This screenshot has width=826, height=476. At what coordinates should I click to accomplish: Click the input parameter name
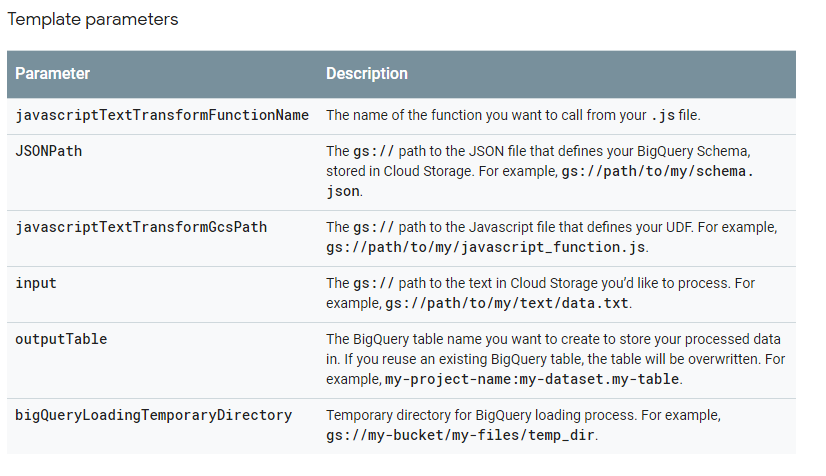click(x=36, y=283)
